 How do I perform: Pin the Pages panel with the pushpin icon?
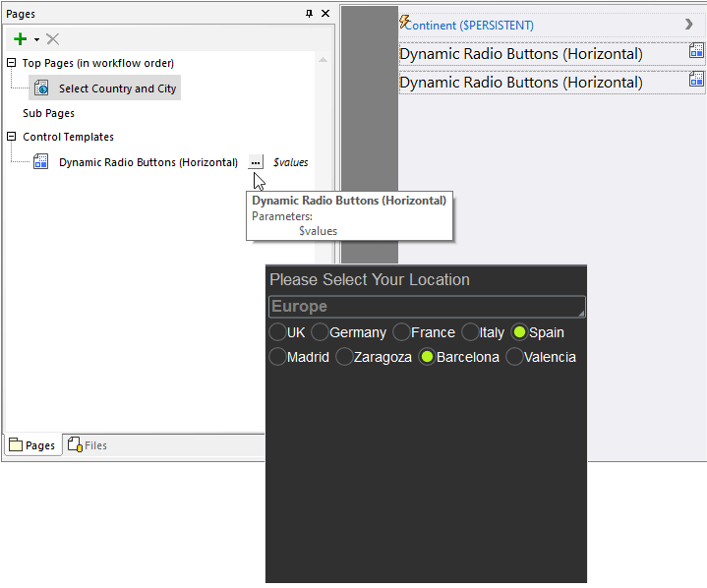coord(309,14)
